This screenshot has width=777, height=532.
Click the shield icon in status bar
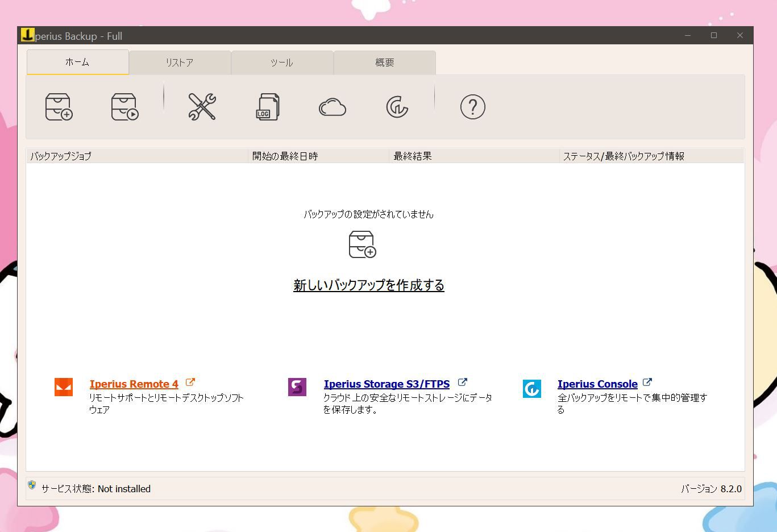32,485
